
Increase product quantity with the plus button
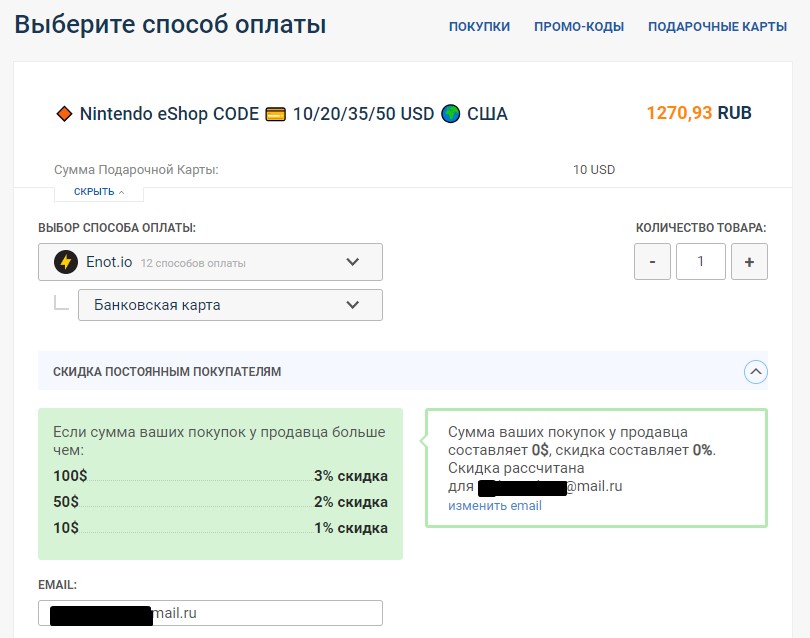coord(749,262)
